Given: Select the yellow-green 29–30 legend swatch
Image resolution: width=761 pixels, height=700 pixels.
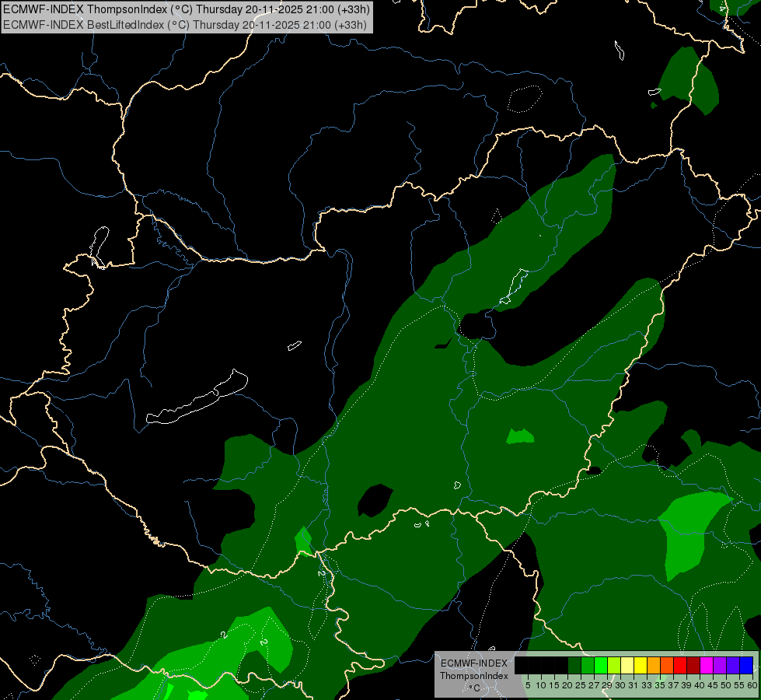Looking at the screenshot, I should pyautogui.click(x=614, y=665).
